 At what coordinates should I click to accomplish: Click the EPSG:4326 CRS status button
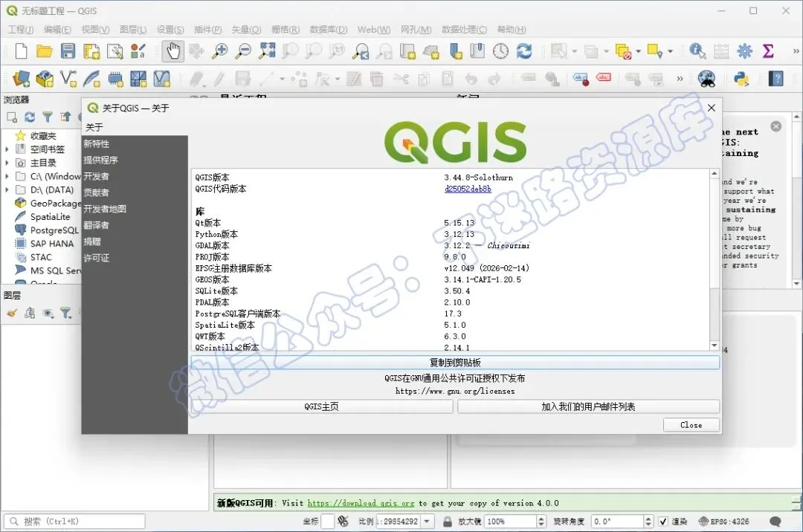pos(723,522)
